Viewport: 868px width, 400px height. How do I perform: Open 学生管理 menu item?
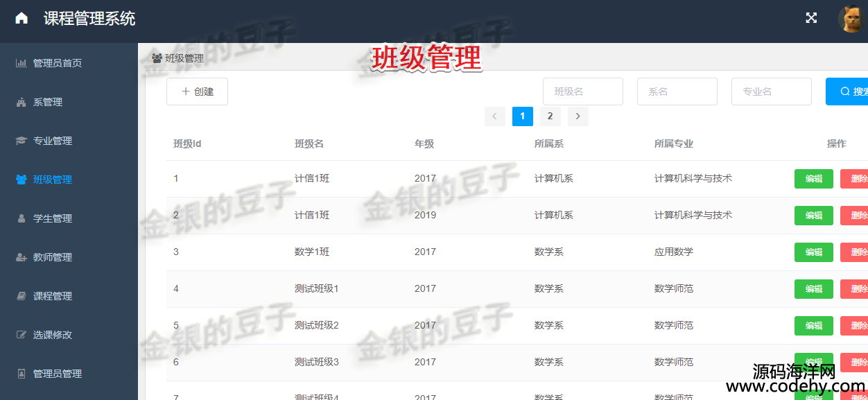pos(69,218)
